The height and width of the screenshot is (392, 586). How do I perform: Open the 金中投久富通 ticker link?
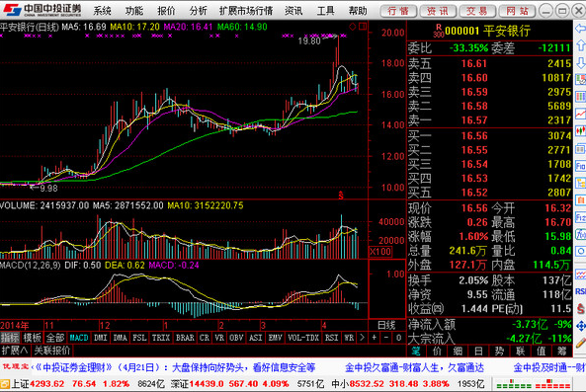[415, 367]
